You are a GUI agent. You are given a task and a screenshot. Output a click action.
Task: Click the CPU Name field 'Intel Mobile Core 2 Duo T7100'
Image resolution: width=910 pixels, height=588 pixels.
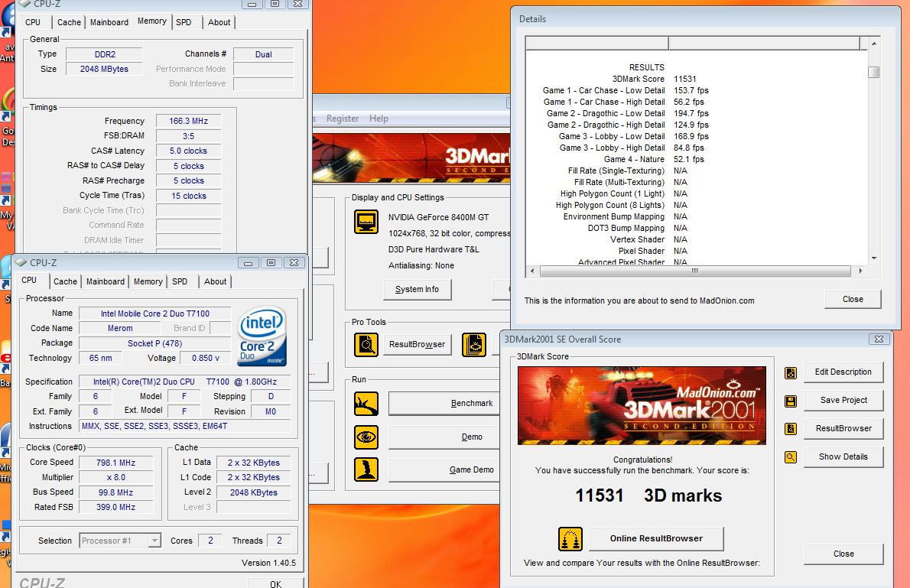tap(155, 313)
